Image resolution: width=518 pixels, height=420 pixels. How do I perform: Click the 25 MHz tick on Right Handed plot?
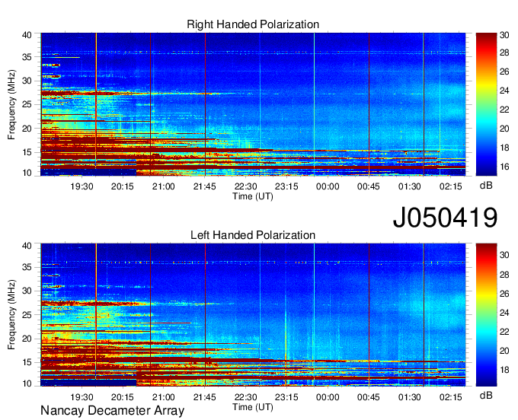coord(27,105)
